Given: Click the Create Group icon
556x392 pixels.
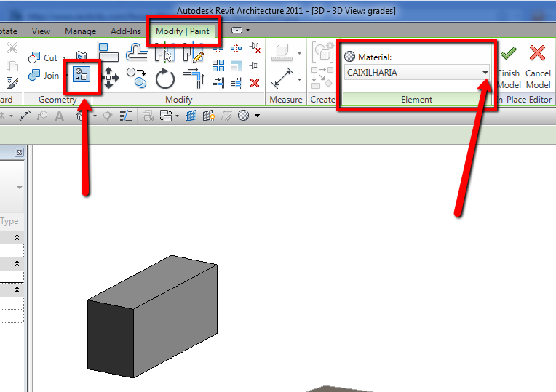Looking at the screenshot, I should tap(322, 52).
